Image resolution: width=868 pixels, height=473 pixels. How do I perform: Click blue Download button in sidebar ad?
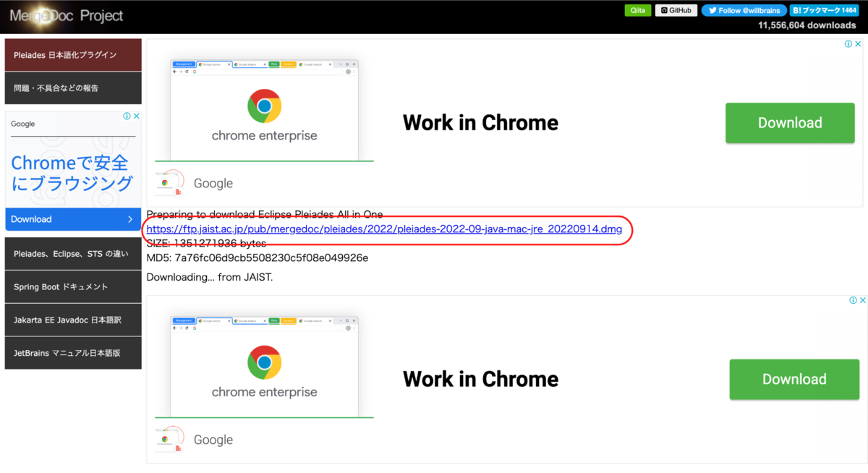point(73,219)
